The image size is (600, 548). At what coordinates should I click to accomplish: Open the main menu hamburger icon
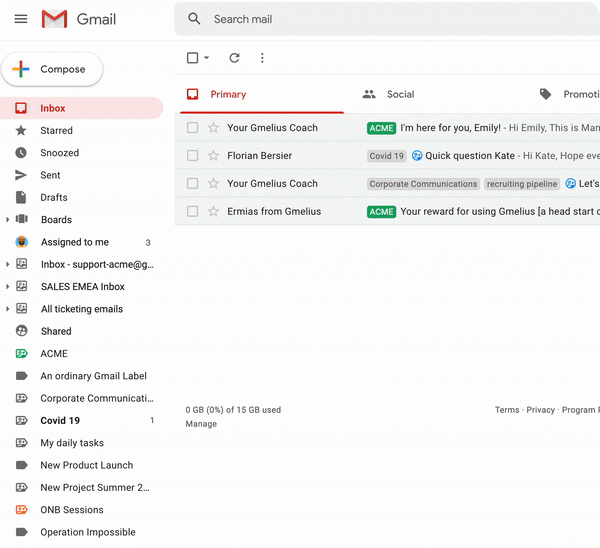(21, 19)
